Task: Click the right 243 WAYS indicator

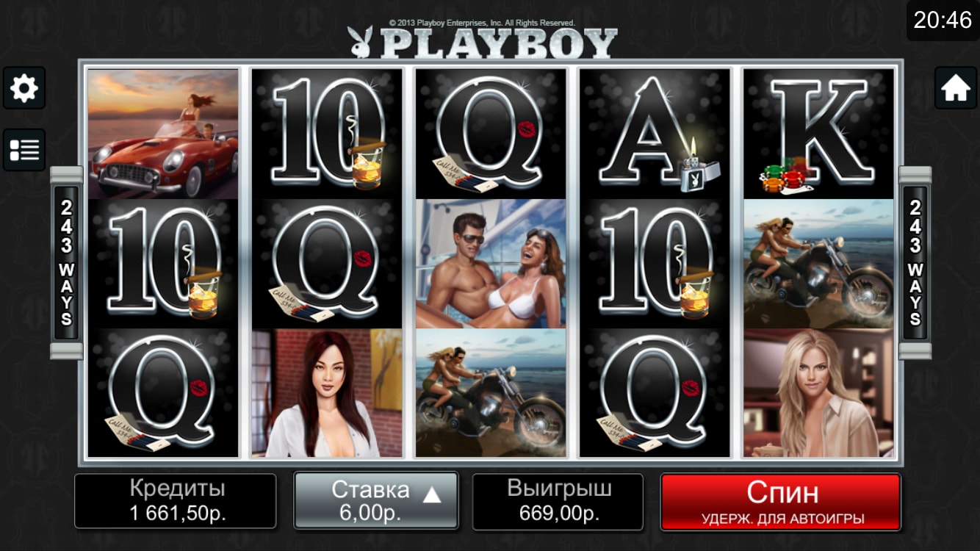Action: (x=915, y=263)
